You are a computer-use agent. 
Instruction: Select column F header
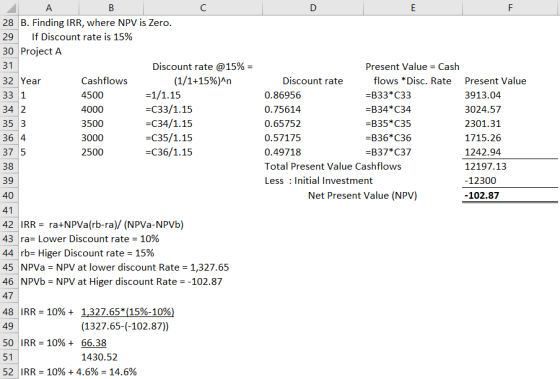click(x=511, y=8)
